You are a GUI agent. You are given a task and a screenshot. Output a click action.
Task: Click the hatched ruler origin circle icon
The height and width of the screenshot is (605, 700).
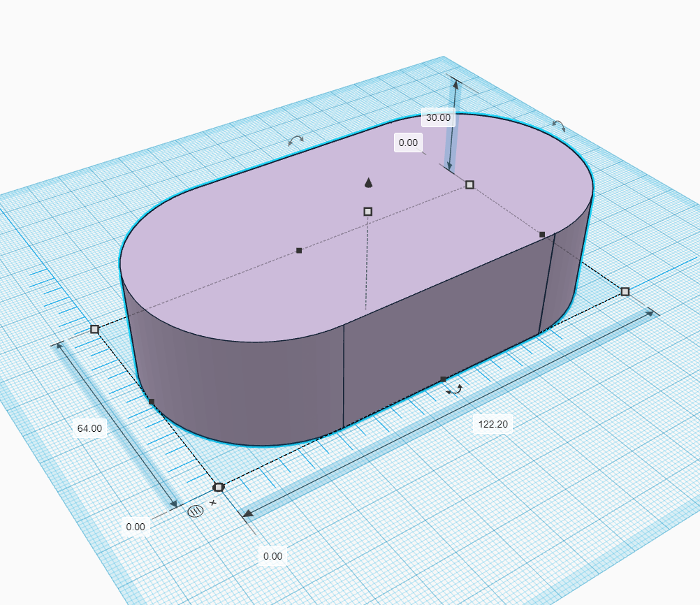[196, 511]
